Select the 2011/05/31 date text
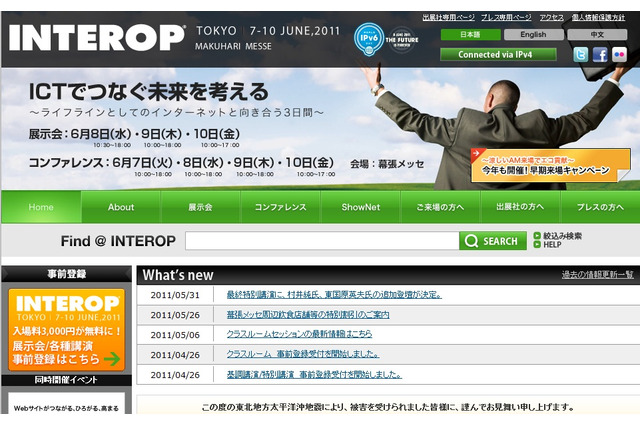Image resolution: width=640 pixels, height=426 pixels. click(175, 295)
